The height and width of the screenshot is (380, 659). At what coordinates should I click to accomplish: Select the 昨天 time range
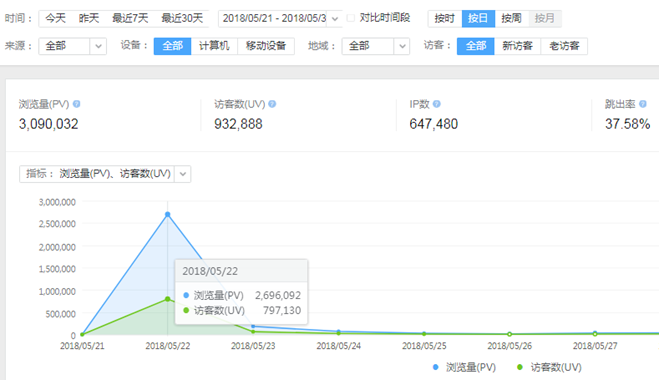(89, 18)
